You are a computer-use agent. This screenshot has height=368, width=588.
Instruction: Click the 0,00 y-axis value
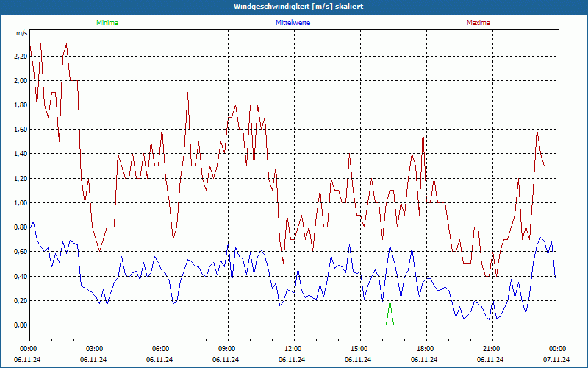tap(21, 325)
